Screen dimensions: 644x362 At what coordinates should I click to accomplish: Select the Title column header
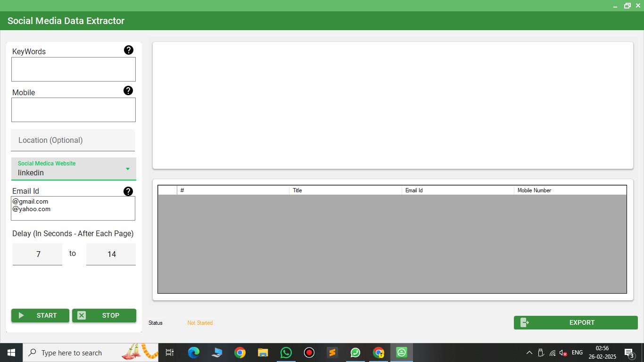point(346,190)
